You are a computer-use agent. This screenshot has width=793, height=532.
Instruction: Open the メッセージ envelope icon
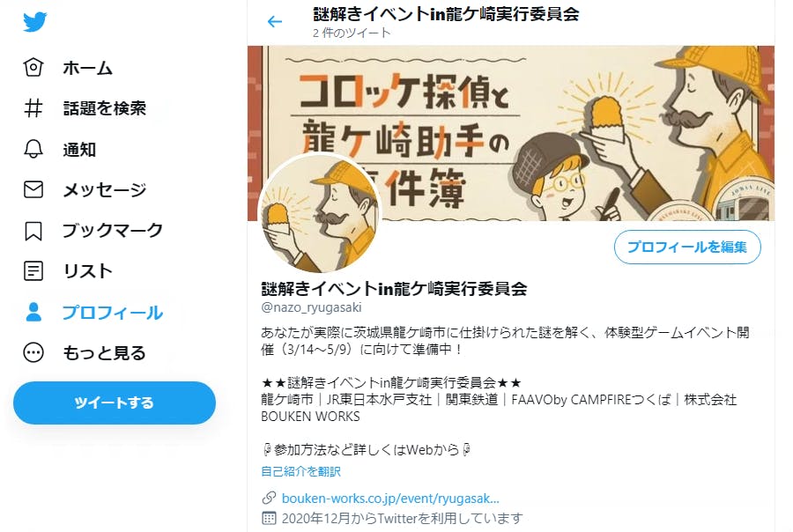coord(33,189)
